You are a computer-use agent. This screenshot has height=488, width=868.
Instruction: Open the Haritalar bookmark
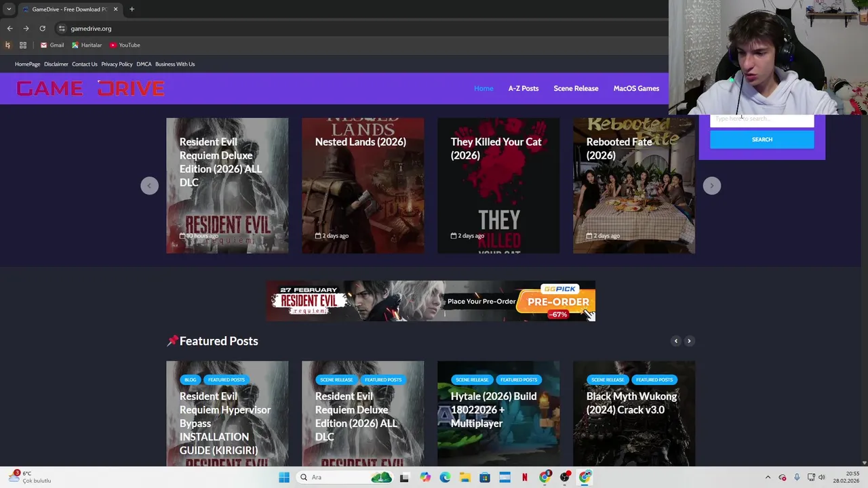tap(87, 45)
